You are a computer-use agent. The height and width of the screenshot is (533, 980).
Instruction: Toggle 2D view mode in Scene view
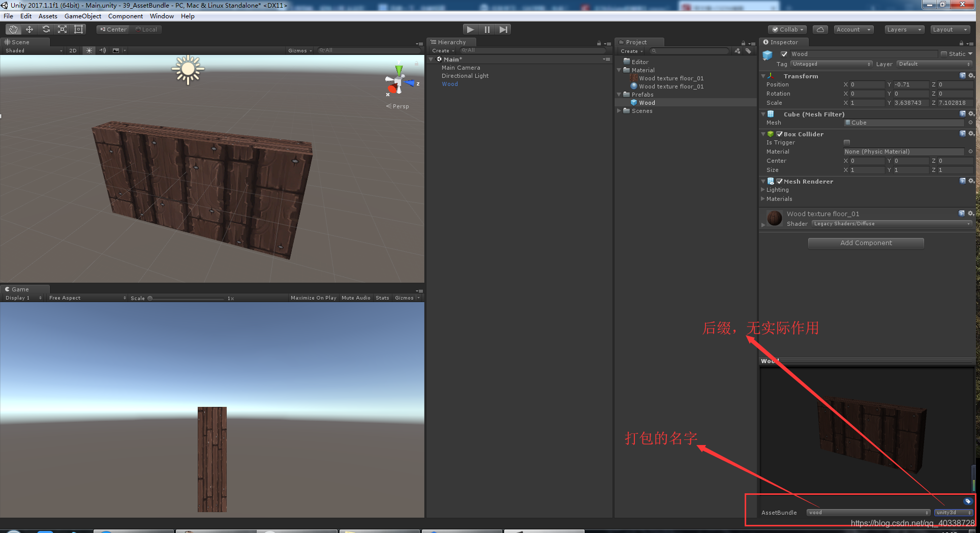[73, 50]
